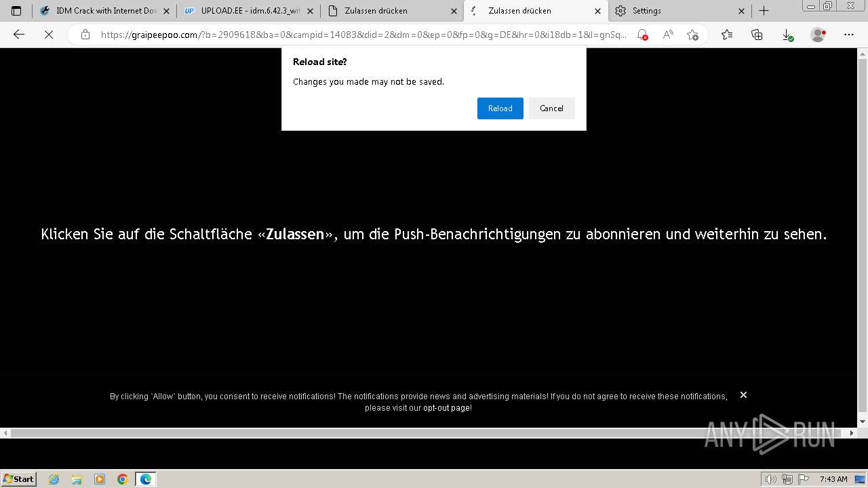
Task: Switch to first Zulassen drücken tab
Action: pos(392,11)
